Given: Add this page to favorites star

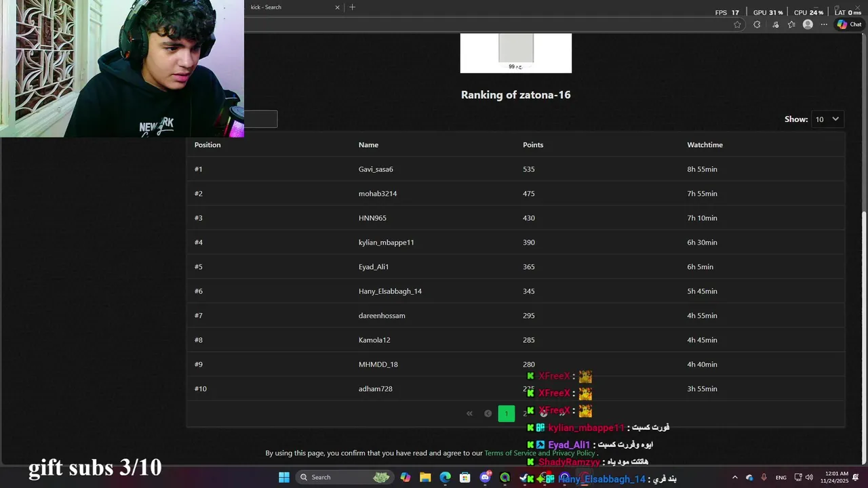Looking at the screenshot, I should click(x=737, y=24).
